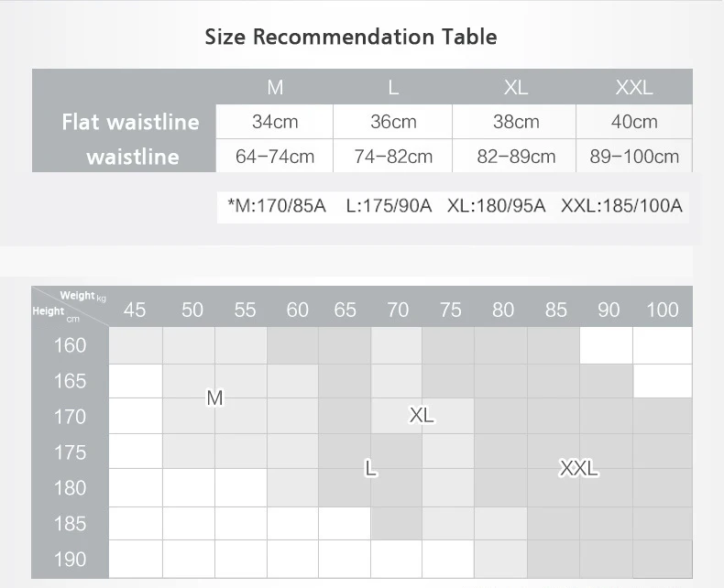The image size is (724, 588).
Task: Click the 64–74cm waistline range cell
Action: point(275,157)
